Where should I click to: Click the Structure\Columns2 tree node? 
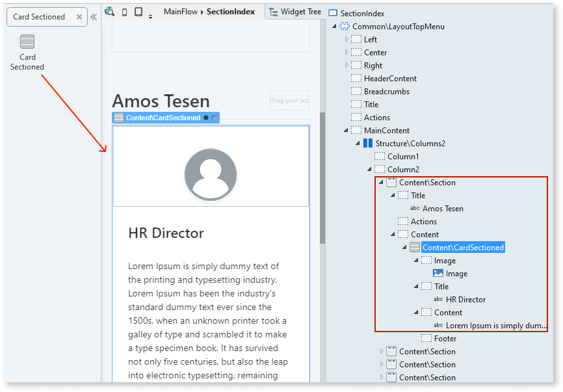(x=410, y=144)
